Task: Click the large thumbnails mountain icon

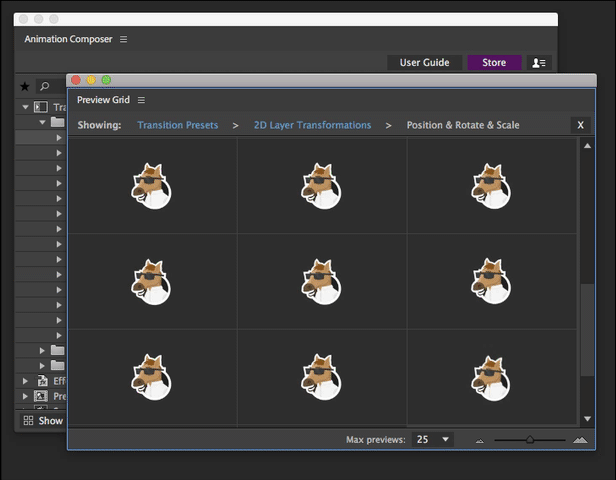Action: pos(580,440)
